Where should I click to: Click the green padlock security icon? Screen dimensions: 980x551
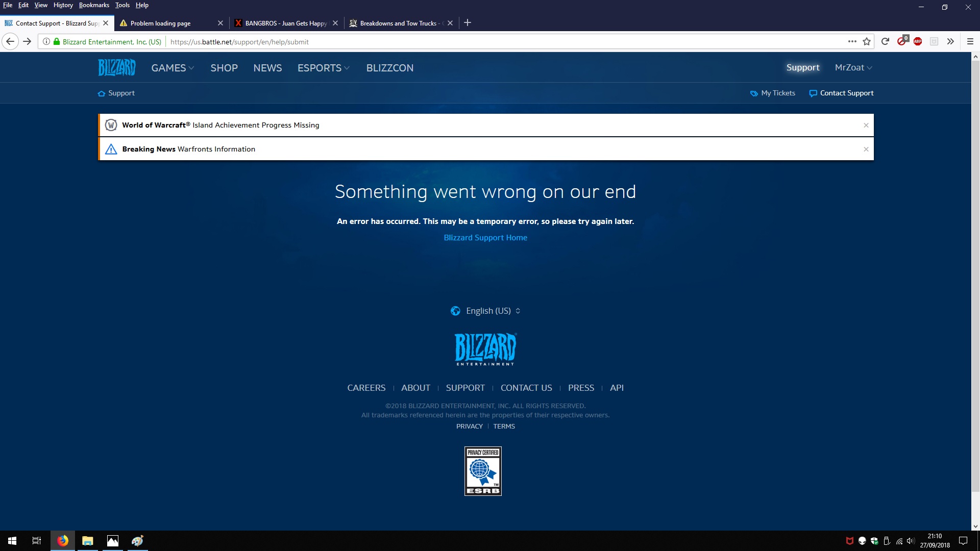[56, 42]
